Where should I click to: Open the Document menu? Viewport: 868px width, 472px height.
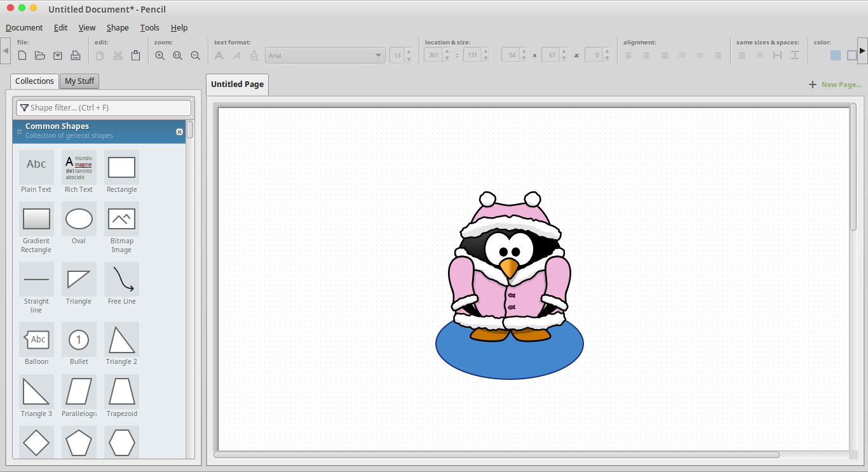tap(24, 28)
